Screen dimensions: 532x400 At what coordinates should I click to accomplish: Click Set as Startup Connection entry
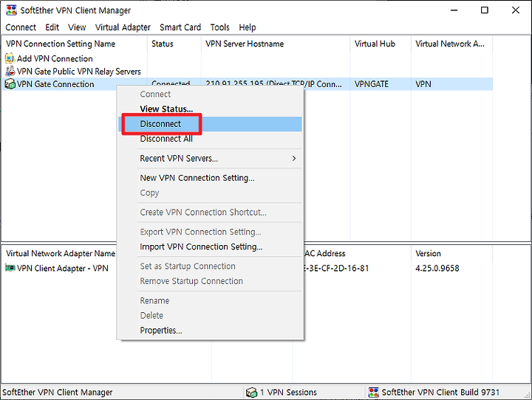[x=210, y=266]
